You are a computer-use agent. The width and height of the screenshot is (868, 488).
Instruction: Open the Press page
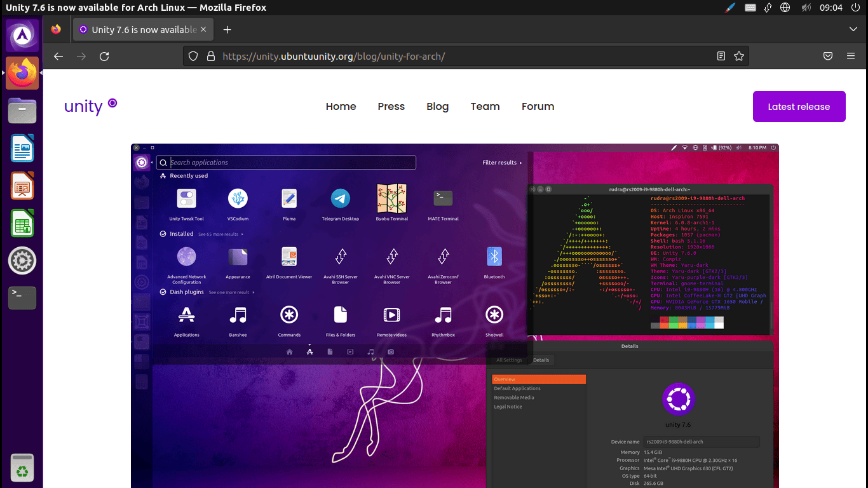click(x=391, y=107)
